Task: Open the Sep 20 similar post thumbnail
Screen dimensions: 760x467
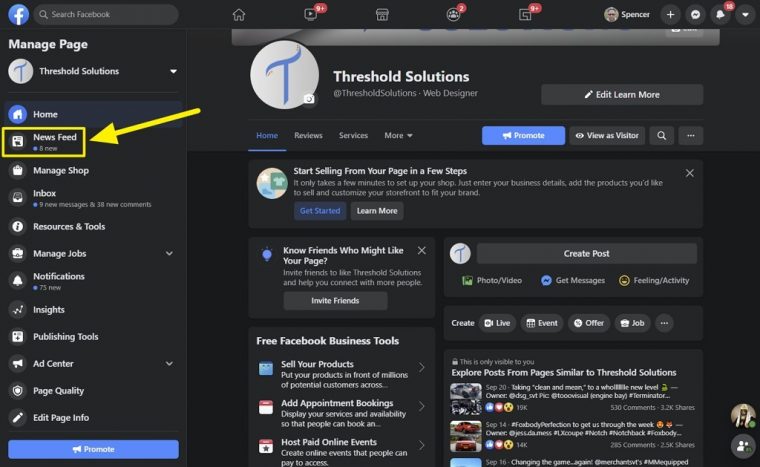Action: pos(466,399)
